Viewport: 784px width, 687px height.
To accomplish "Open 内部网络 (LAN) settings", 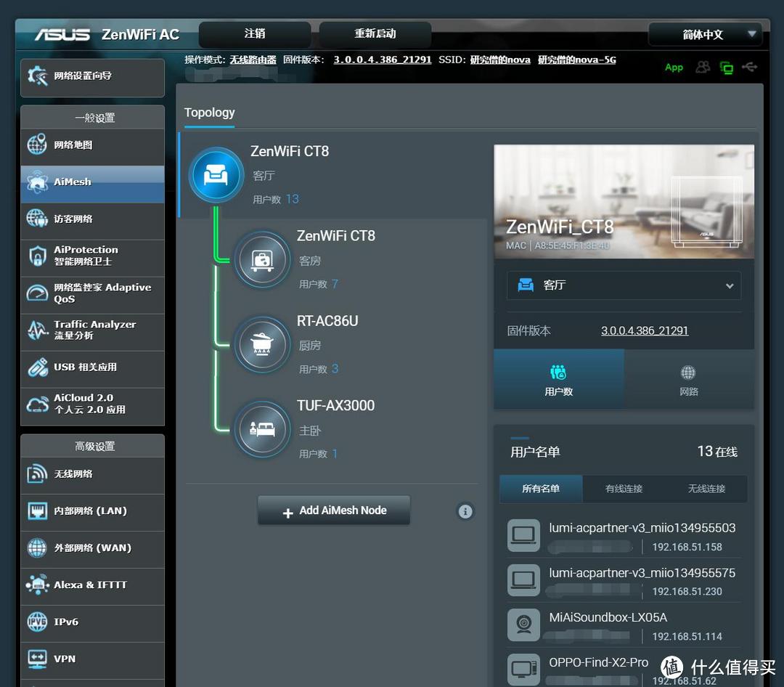I will (92, 511).
